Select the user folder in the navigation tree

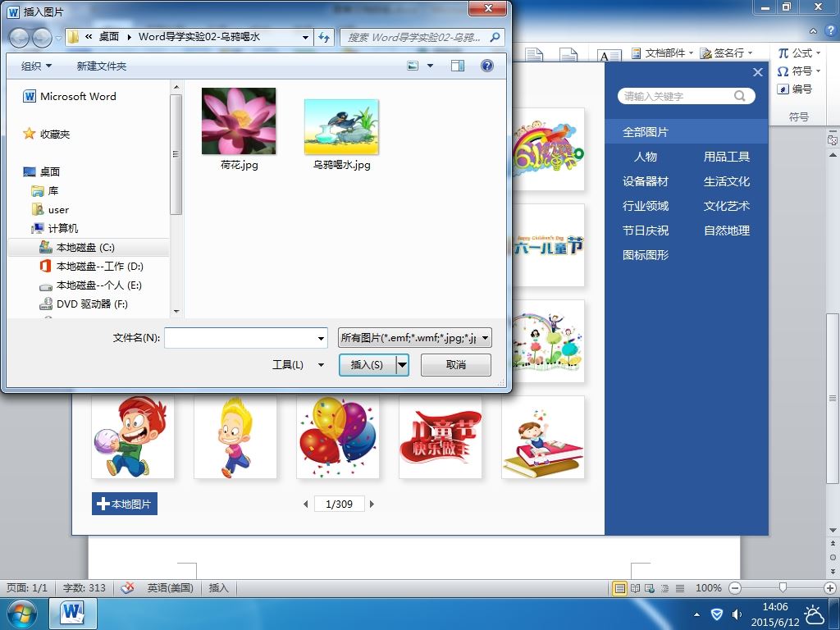coord(50,209)
